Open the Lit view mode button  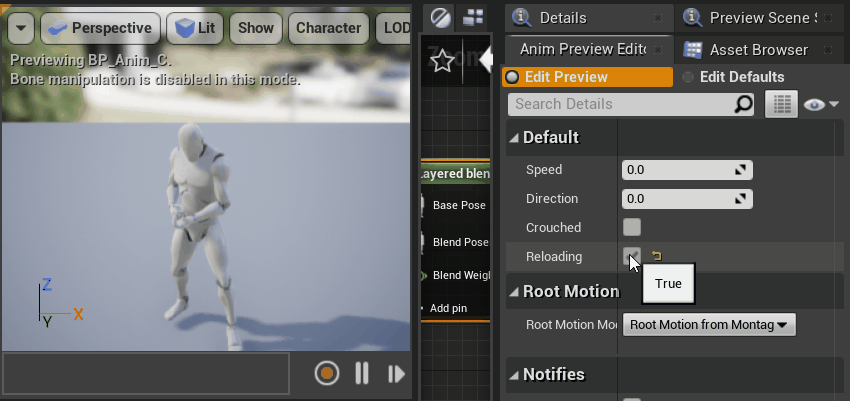(195, 28)
